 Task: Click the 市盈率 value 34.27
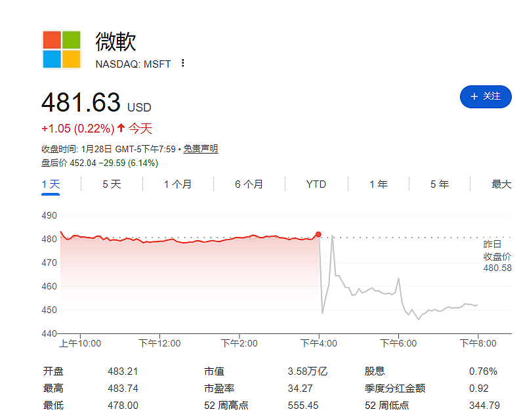pos(300,388)
